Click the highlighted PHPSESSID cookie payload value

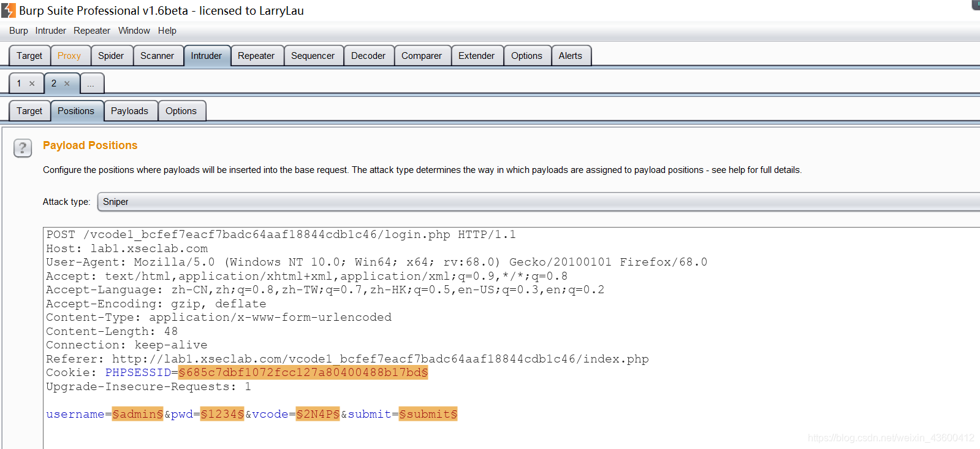pos(303,372)
